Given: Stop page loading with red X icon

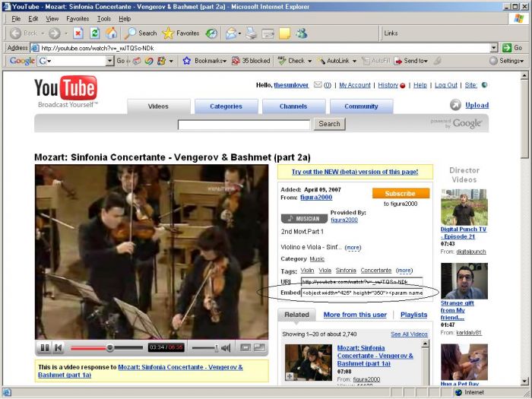Looking at the screenshot, I should [78, 33].
